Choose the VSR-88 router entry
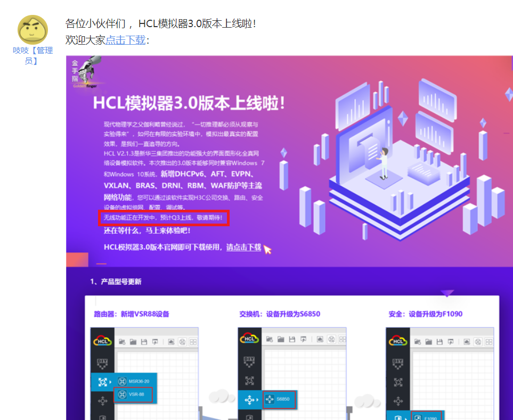 [133, 394]
